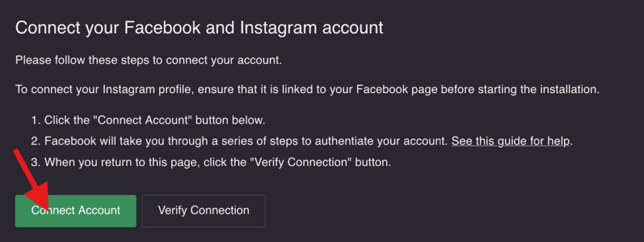Image resolution: width=644 pixels, height=242 pixels.
Task: Click the "Connect your Facebook and Instagram account" heading
Action: (199, 28)
